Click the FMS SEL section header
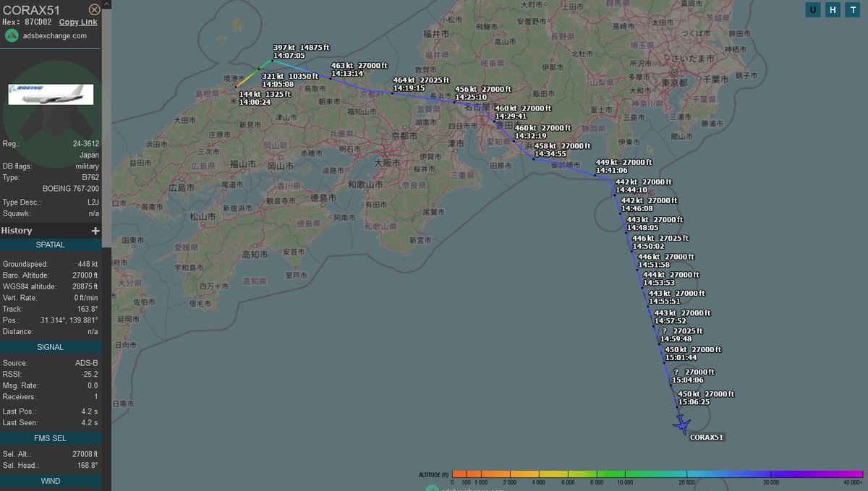Screen dimensions: 868x491 (51, 437)
